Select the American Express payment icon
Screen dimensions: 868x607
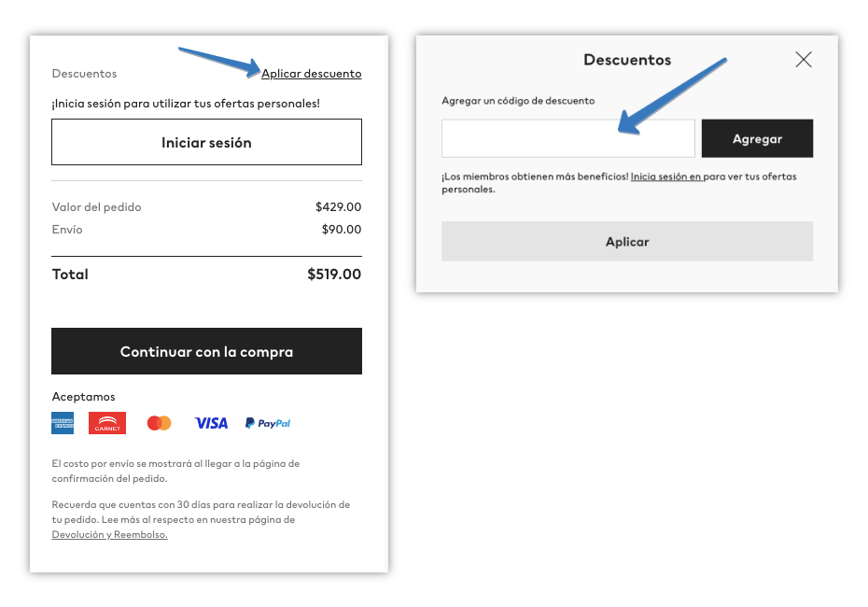click(63, 422)
